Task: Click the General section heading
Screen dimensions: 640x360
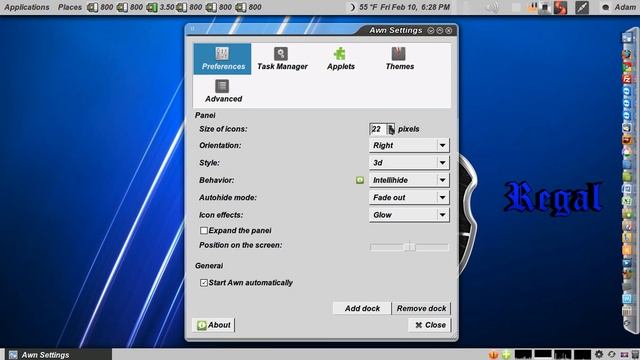Action: (209, 266)
